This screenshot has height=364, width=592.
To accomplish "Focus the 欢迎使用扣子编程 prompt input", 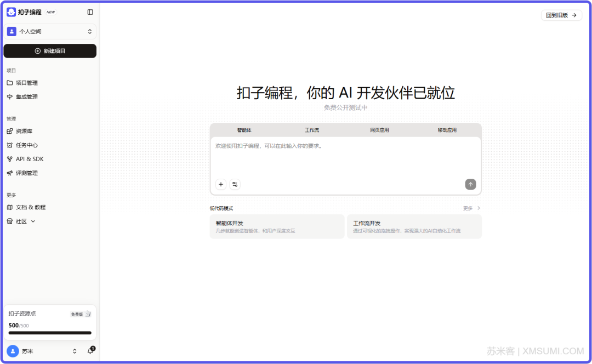I will (x=345, y=157).
